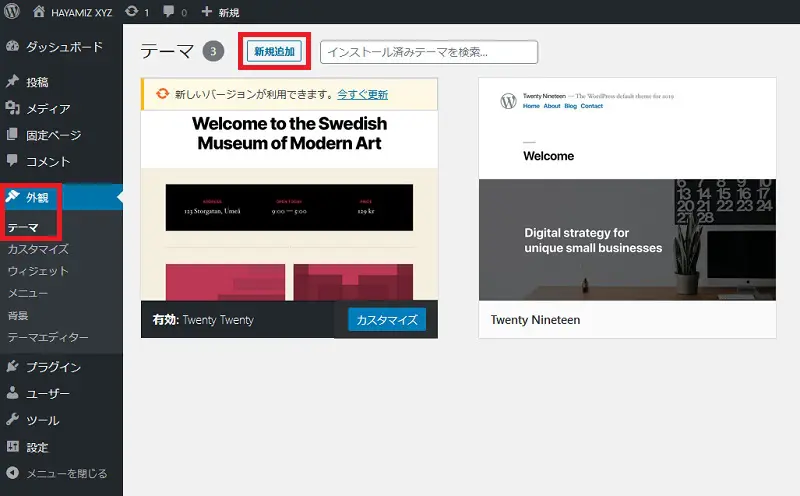This screenshot has width=800, height=496.
Task: Select the Twenty Nineteen theme thumbnail
Action: click(627, 189)
